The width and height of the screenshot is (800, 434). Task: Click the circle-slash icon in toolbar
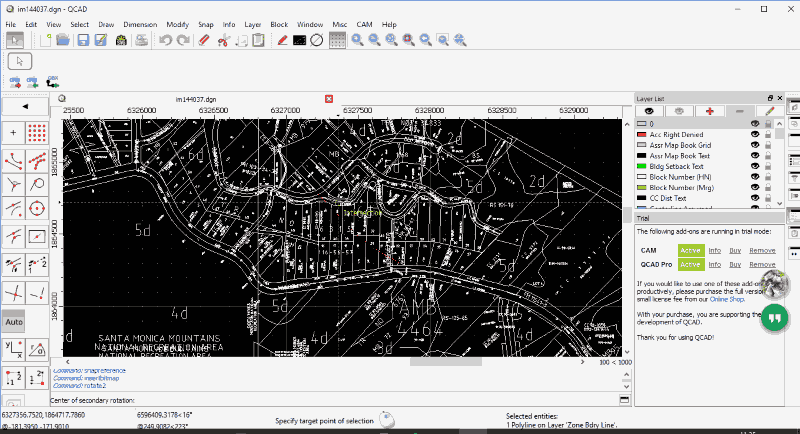(316, 40)
